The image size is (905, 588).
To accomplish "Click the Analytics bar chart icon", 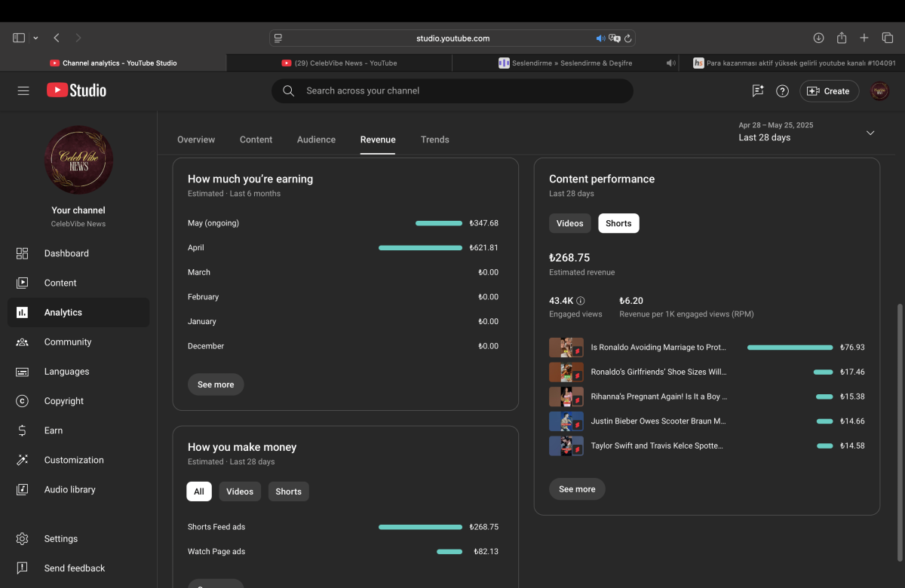I will click(22, 312).
